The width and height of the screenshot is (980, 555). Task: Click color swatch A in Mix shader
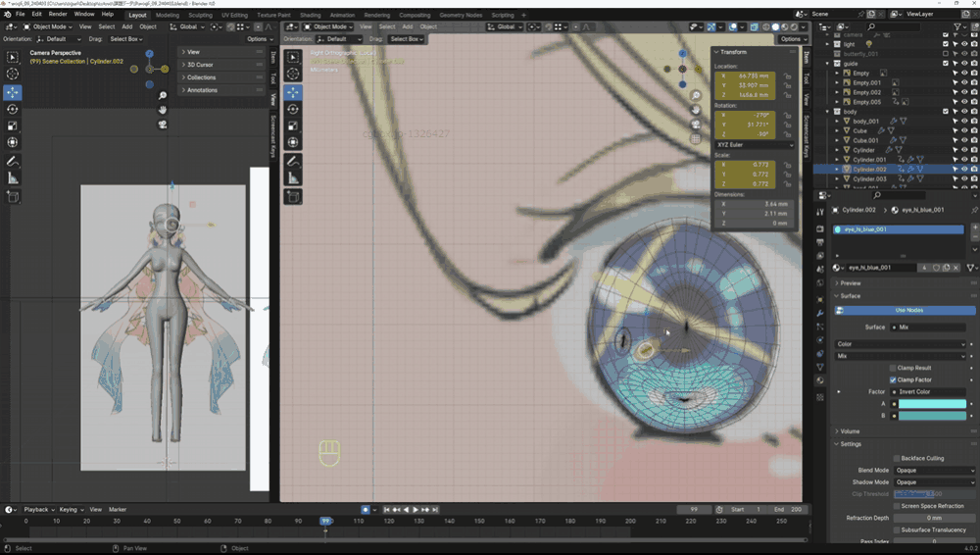coord(931,404)
